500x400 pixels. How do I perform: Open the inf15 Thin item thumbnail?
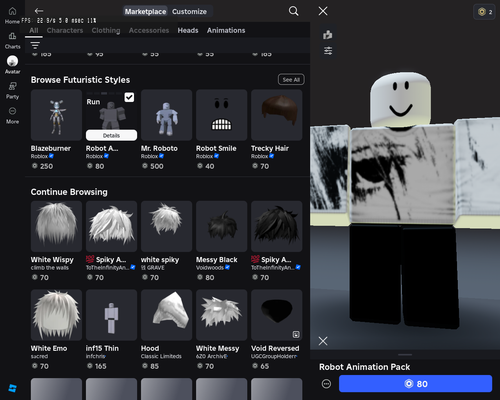111,315
